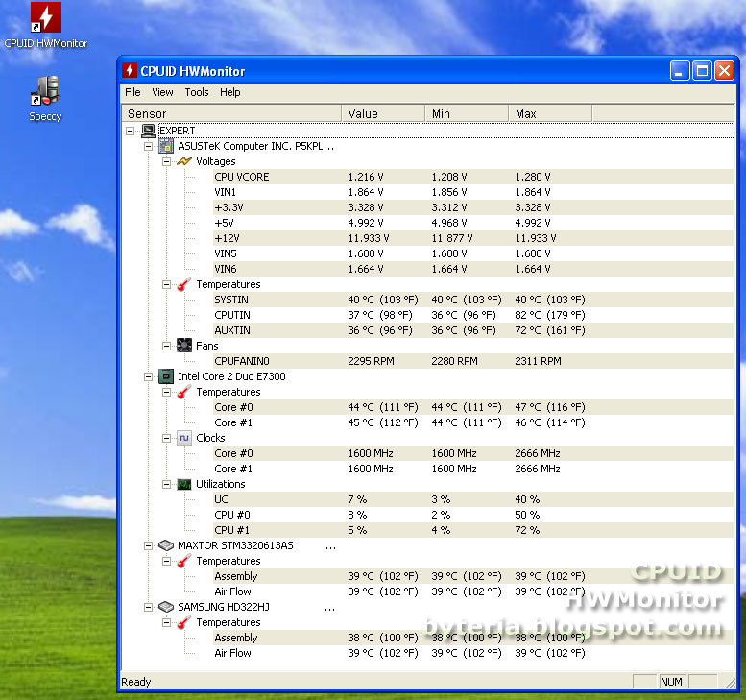This screenshot has width=746, height=700.
Task: Click the thermometer icon beside motherboard Temperatures
Action: (184, 284)
